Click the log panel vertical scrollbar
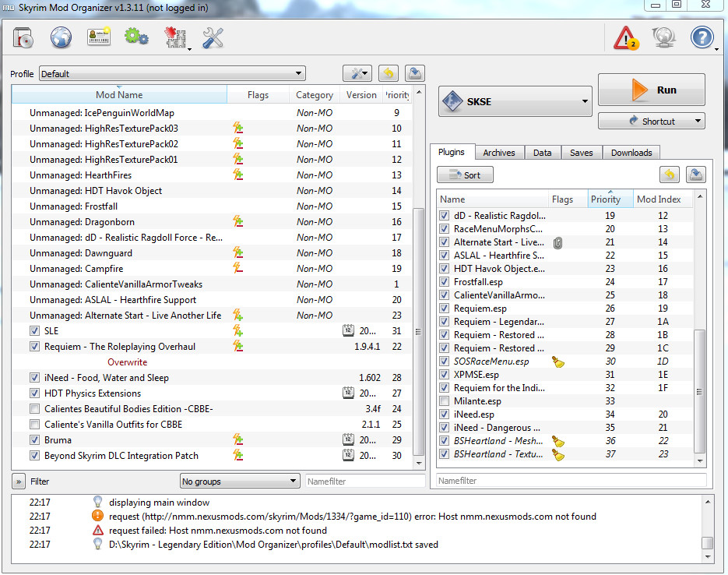728x575 pixels. pos(708,542)
